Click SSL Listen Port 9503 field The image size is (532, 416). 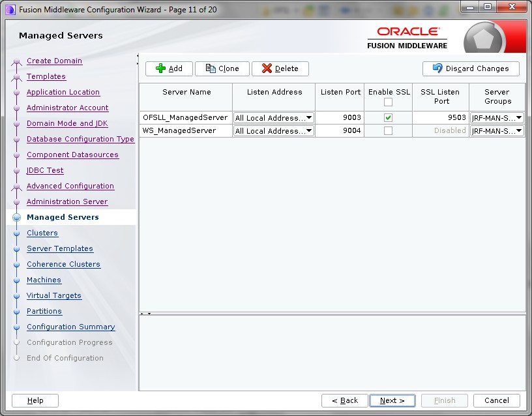click(x=440, y=117)
